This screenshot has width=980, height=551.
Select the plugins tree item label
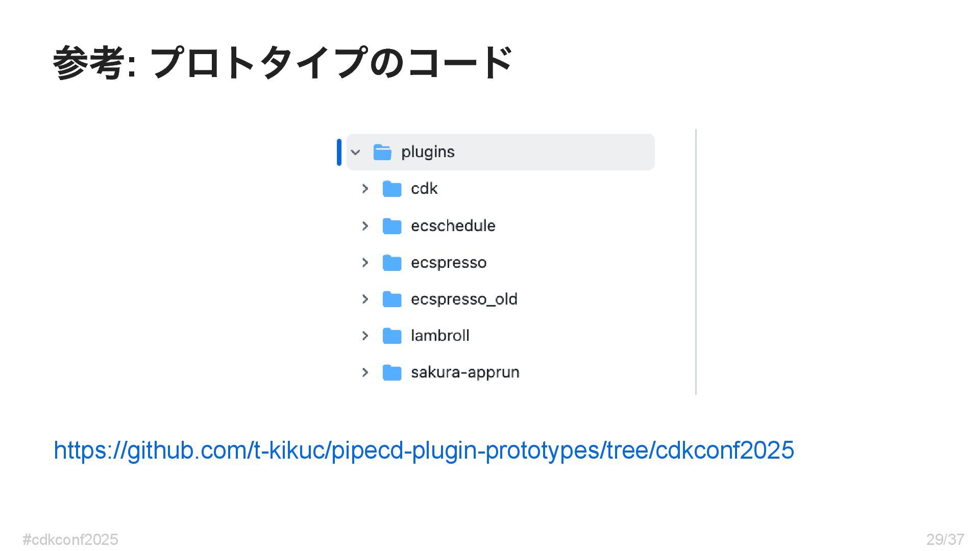428,152
